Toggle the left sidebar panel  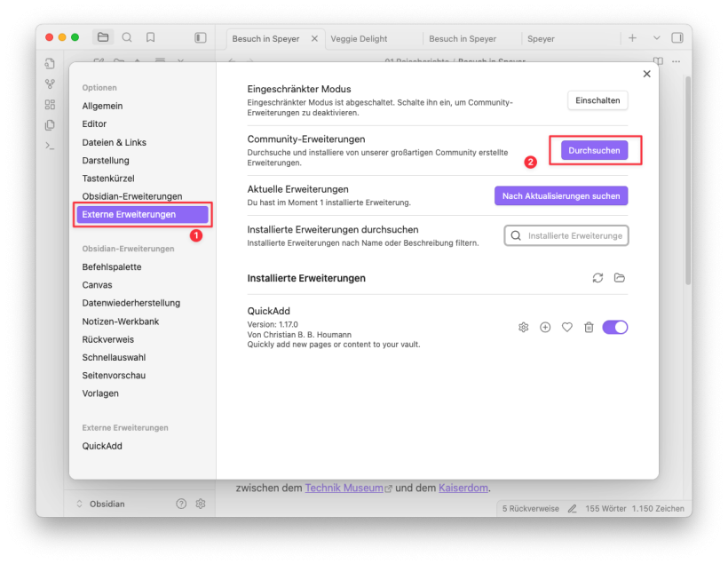(x=201, y=38)
